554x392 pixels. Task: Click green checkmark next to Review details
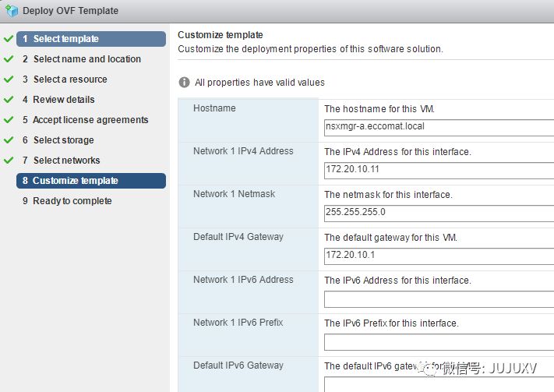9,100
